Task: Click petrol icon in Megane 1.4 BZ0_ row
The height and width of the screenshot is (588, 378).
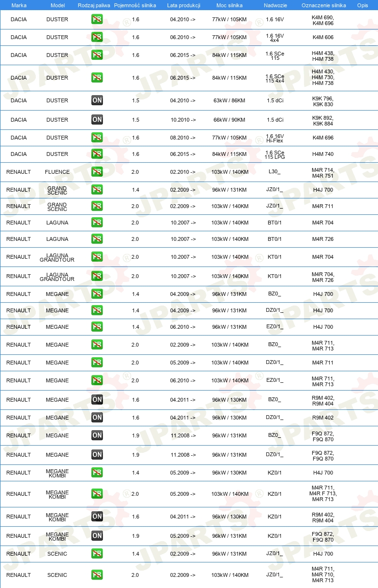Action: (97, 294)
